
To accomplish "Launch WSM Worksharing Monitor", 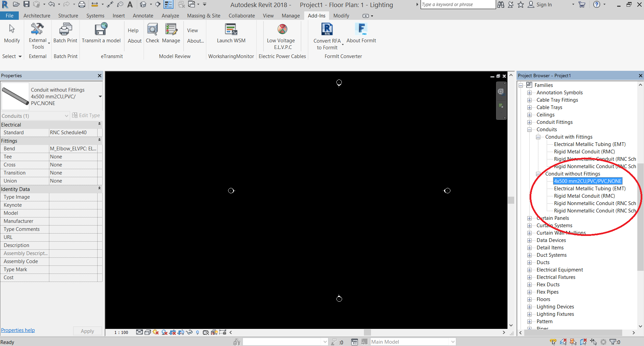I will click(x=231, y=33).
